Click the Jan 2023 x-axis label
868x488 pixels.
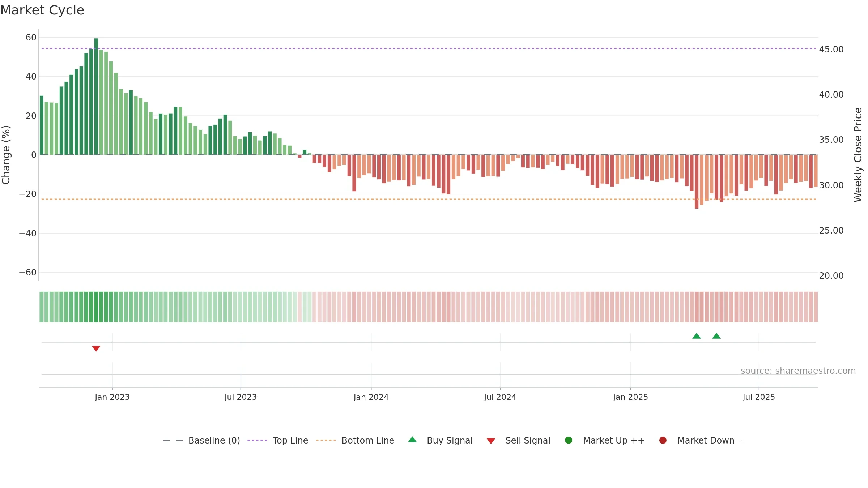coord(112,397)
